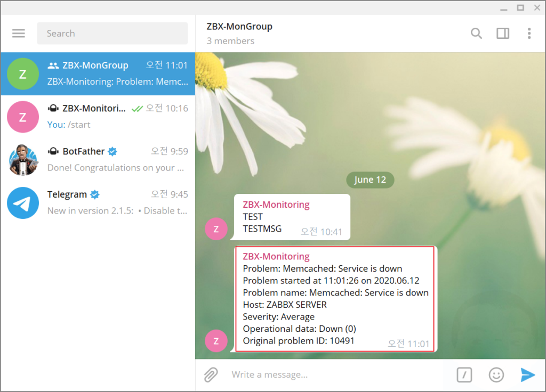Send the message with the paper plane icon
Viewport: 546px width, 392px height.
[x=527, y=374]
